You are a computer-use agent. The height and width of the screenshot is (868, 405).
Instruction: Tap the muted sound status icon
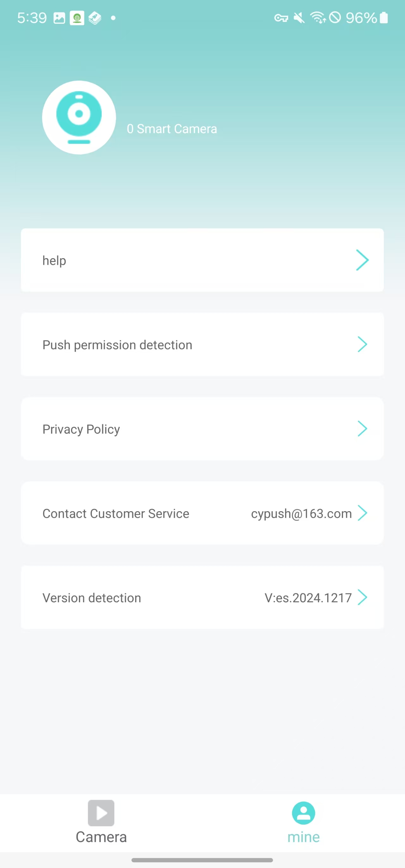click(299, 18)
